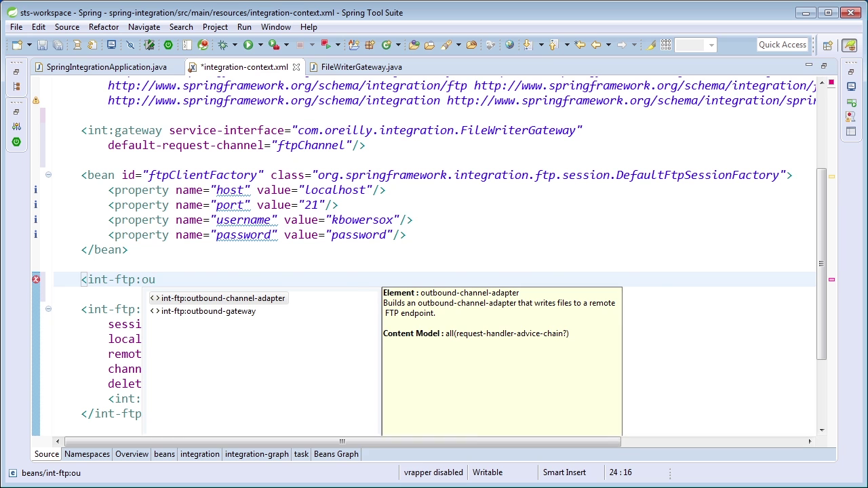Click the New file toolbar icon

click(17, 45)
